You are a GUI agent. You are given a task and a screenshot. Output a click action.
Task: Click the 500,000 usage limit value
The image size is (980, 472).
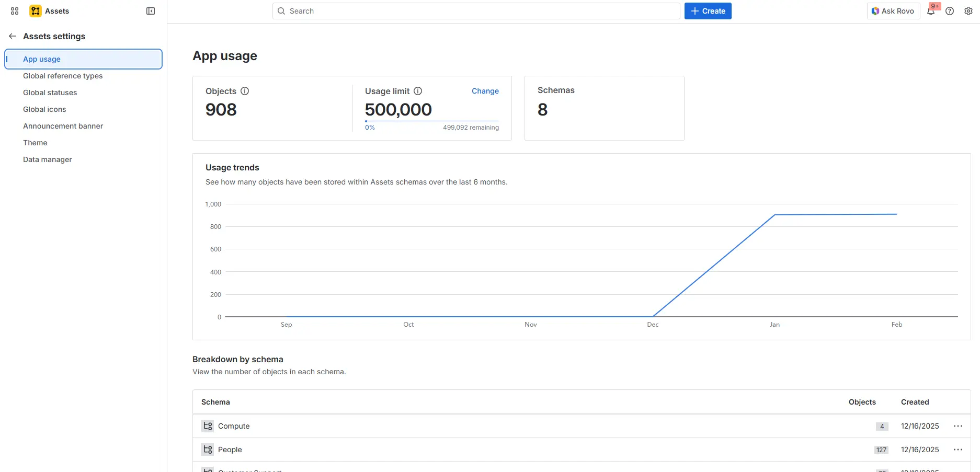pyautogui.click(x=398, y=110)
